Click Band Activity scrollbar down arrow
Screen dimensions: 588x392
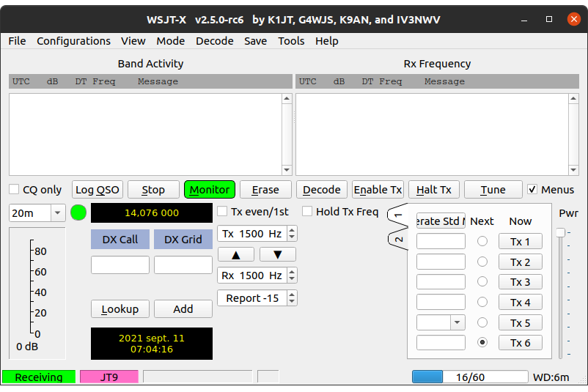point(287,170)
